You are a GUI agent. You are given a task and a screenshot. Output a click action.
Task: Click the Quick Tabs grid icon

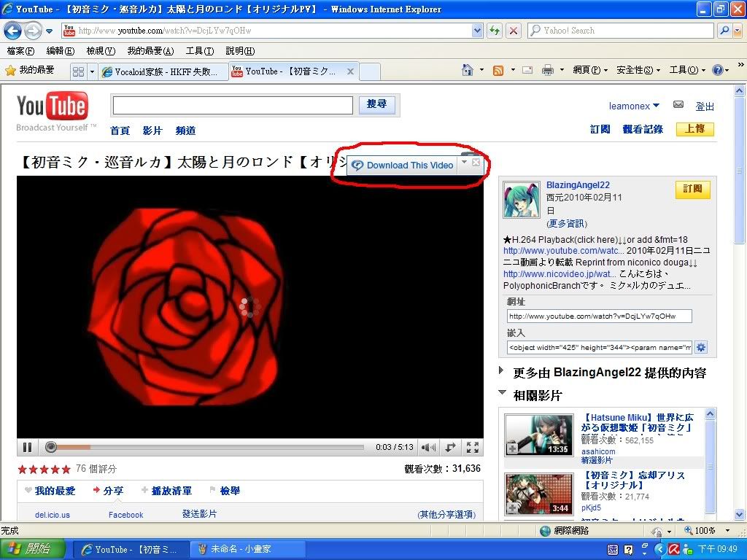(78, 71)
